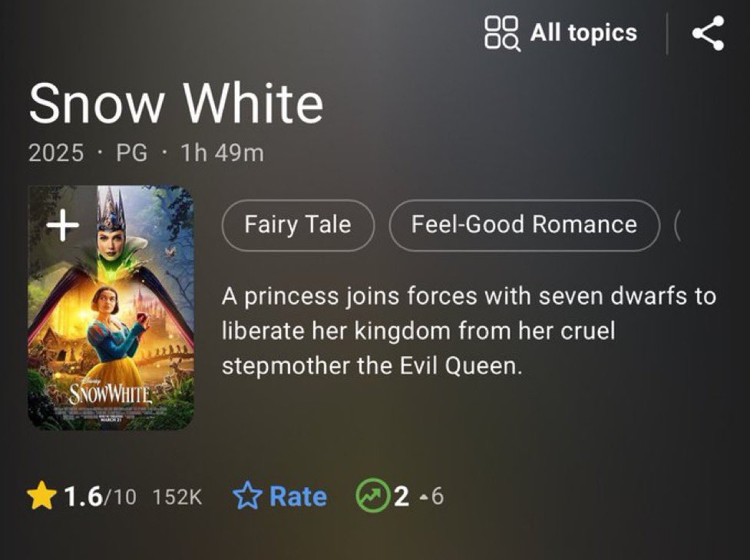This screenshot has width=750, height=560.
Task: Tap the 152K ratings count
Action: (177, 496)
